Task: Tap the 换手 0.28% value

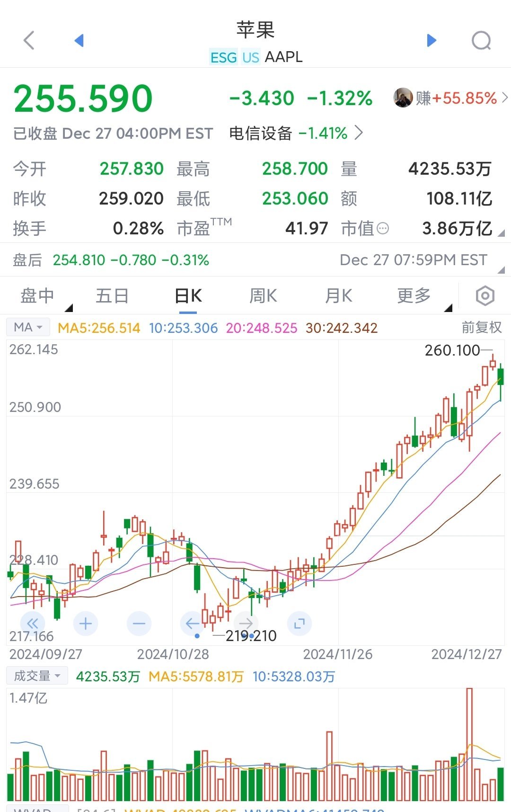Action: tap(138, 229)
